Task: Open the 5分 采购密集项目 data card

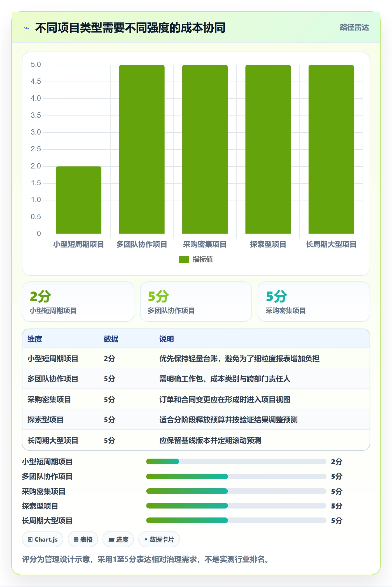Action: (x=314, y=302)
